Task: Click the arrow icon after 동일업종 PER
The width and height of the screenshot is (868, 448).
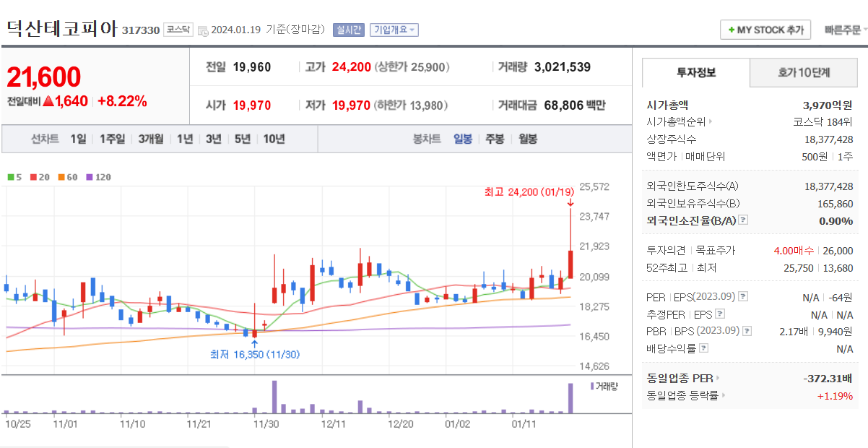Action: (x=718, y=378)
